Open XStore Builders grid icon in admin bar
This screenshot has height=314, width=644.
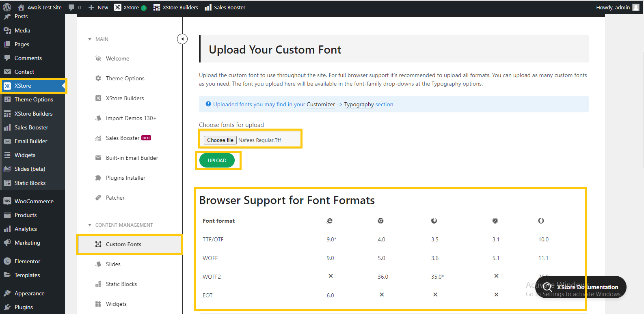click(157, 7)
